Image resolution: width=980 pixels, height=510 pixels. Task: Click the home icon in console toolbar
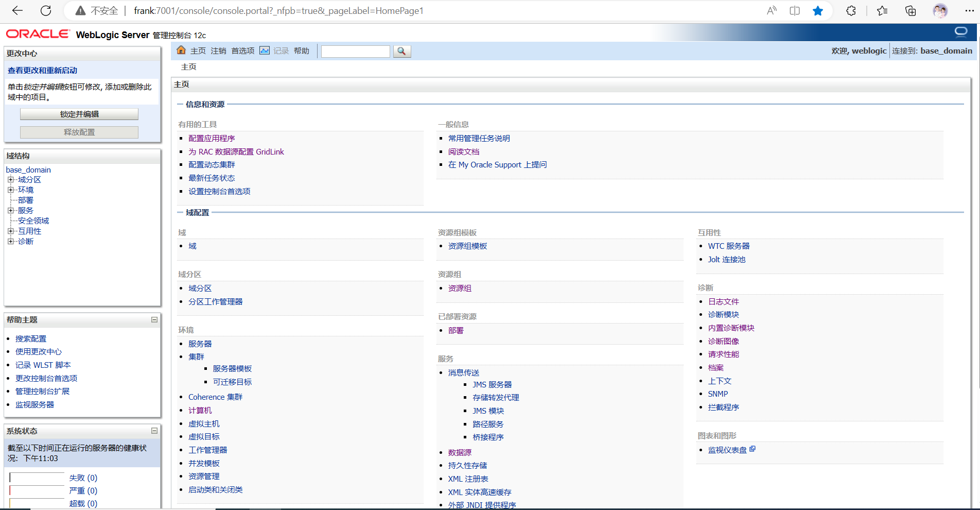pyautogui.click(x=181, y=50)
